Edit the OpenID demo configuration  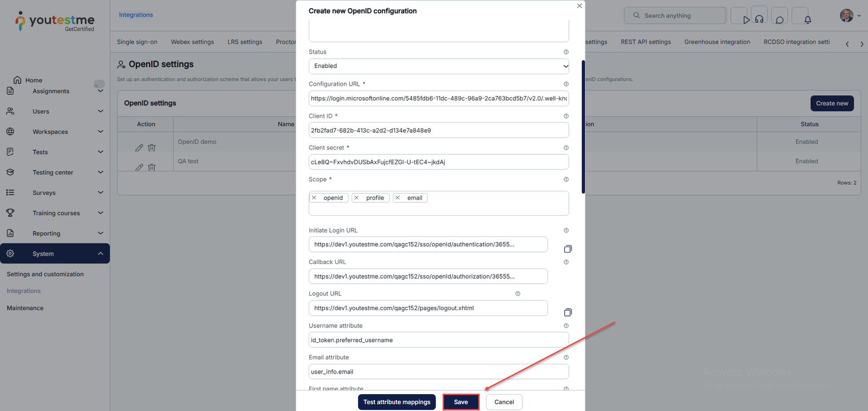[x=139, y=148]
